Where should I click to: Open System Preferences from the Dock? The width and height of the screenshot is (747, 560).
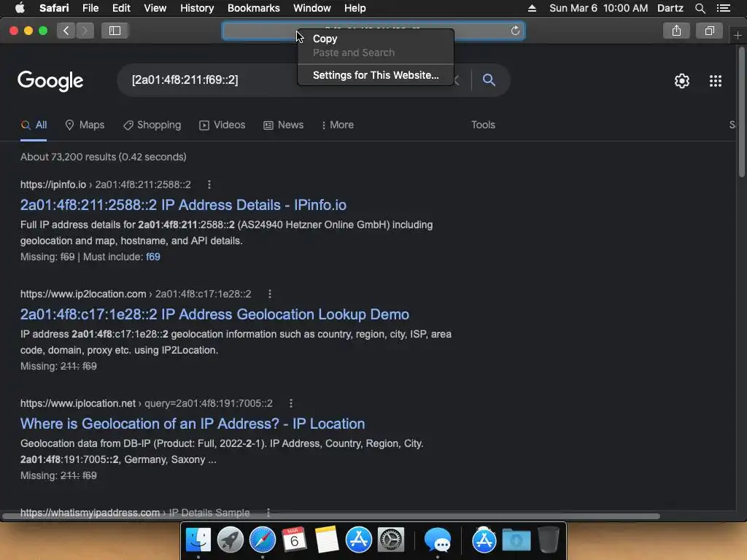click(391, 540)
